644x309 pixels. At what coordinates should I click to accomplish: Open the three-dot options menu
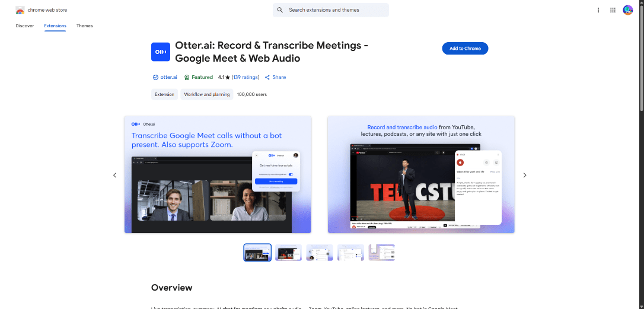(x=598, y=10)
